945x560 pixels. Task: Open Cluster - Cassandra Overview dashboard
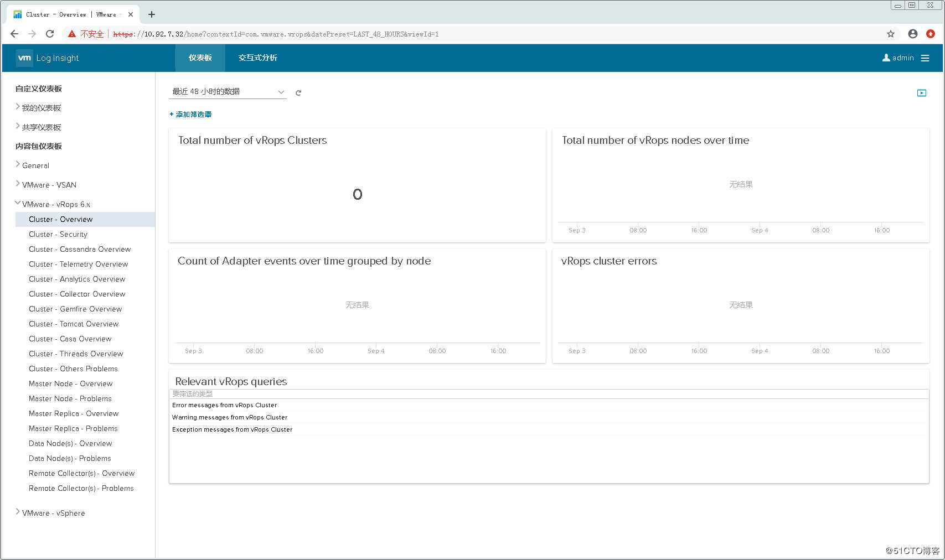pyautogui.click(x=80, y=249)
